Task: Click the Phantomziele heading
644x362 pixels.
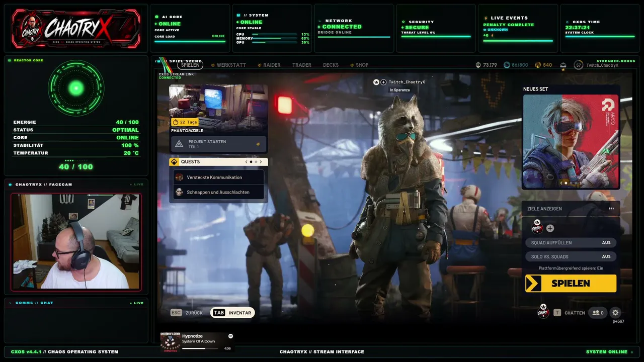Action: (187, 130)
